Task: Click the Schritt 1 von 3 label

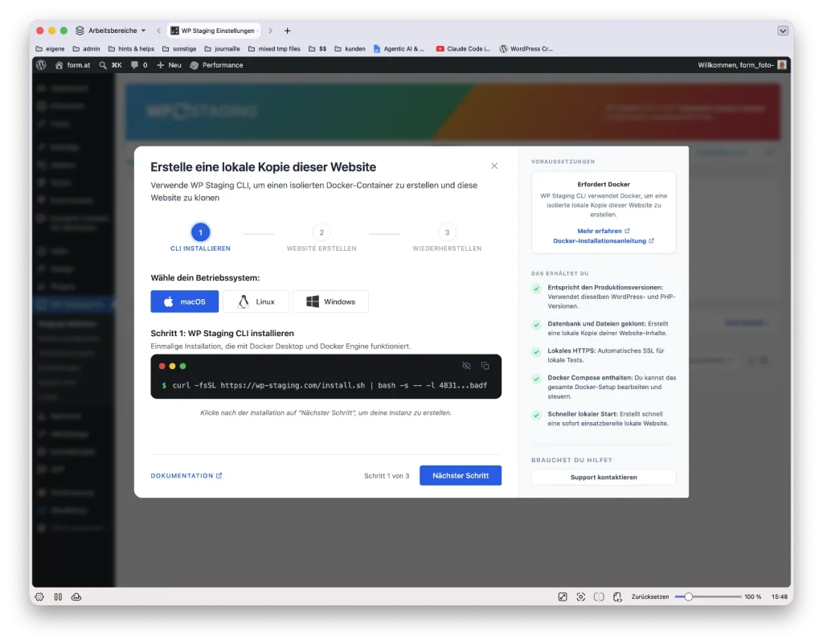Action: click(387, 475)
